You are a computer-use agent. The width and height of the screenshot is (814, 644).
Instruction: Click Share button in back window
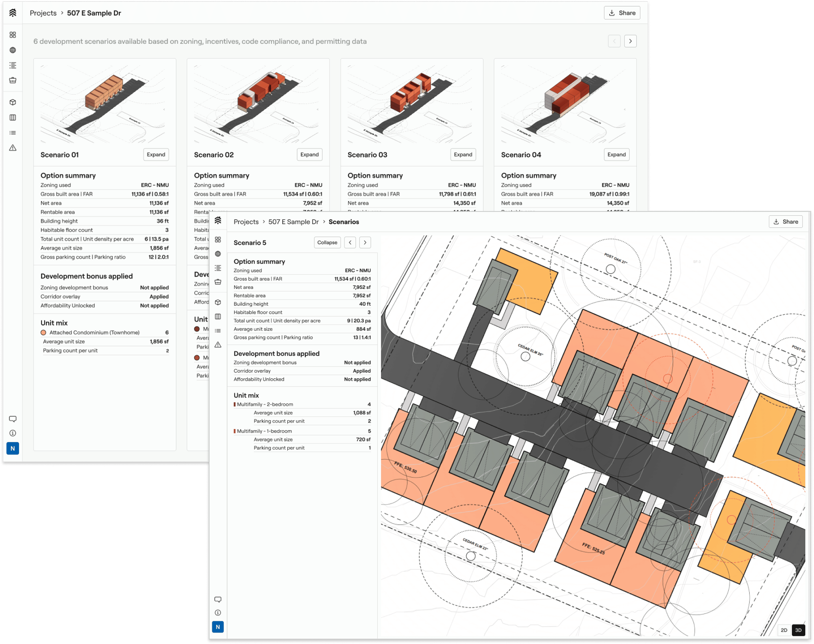pyautogui.click(x=622, y=13)
